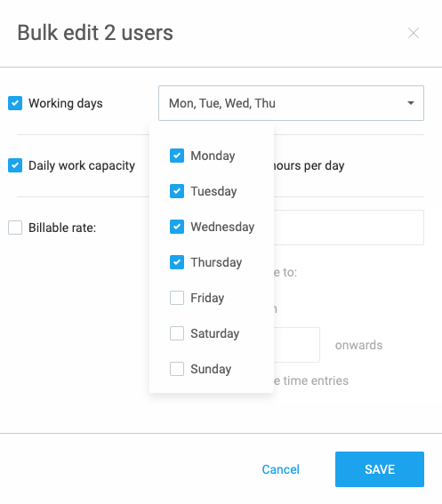Check Friday in the days list

click(x=177, y=298)
